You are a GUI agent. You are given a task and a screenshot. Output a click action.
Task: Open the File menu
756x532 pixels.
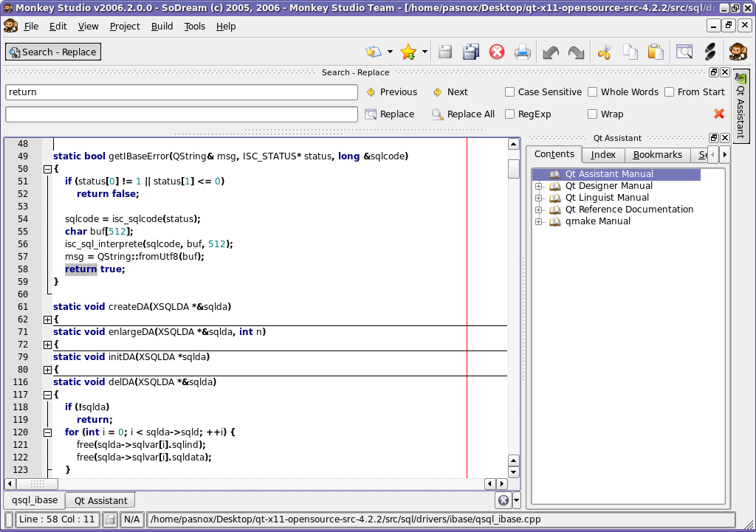(31, 26)
